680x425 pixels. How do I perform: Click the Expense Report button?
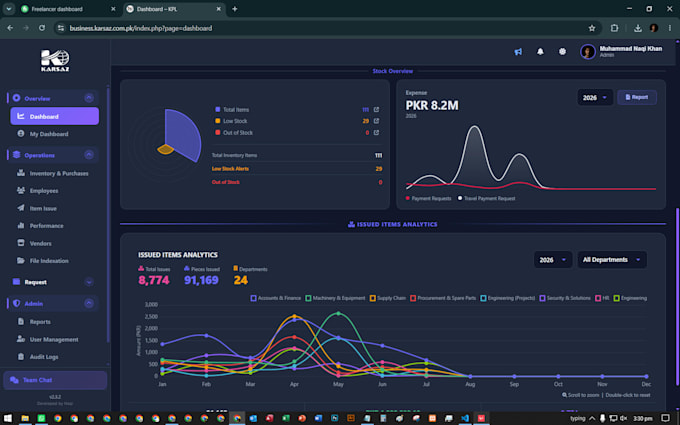tap(637, 97)
